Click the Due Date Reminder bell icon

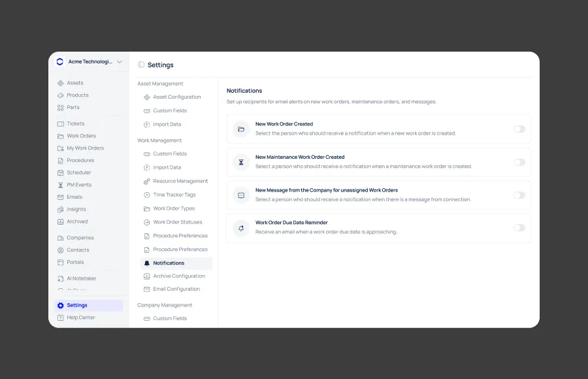(x=241, y=228)
